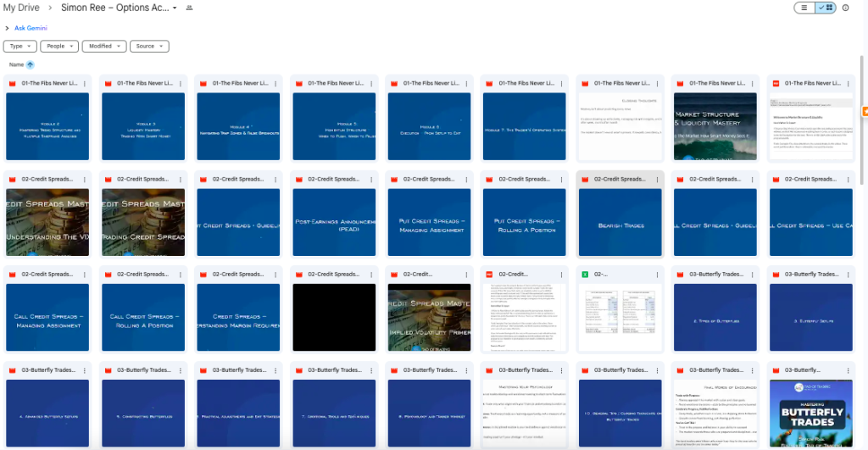This screenshot has width=868, height=450.
Task: Reverse sort direction with the arrow icon
Action: 31,64
